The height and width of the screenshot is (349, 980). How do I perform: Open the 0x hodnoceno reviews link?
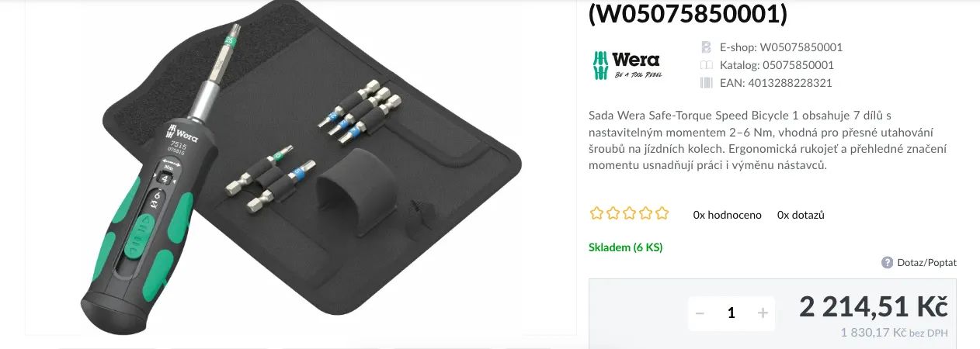[x=728, y=215]
